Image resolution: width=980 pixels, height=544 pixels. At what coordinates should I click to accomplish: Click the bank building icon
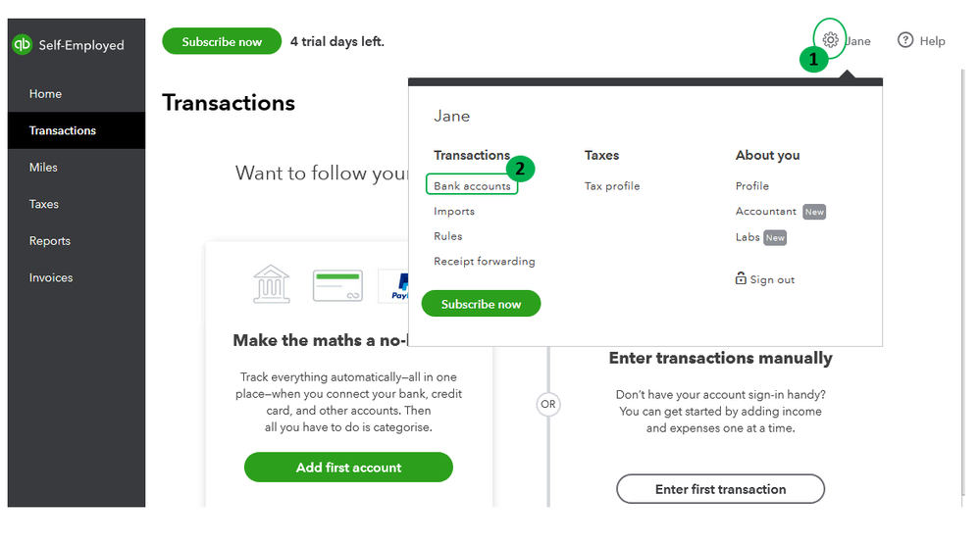(x=272, y=285)
